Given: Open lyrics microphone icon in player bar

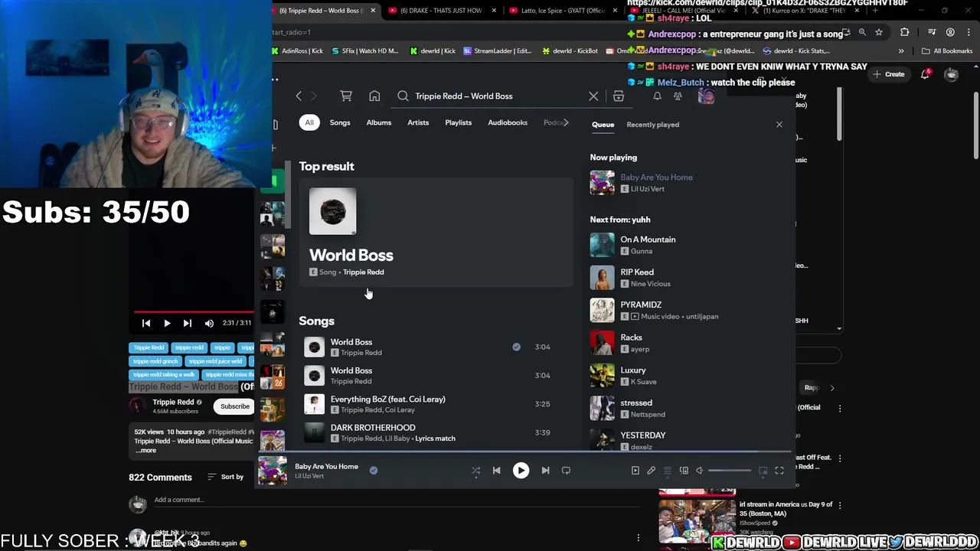Looking at the screenshot, I should [x=651, y=471].
